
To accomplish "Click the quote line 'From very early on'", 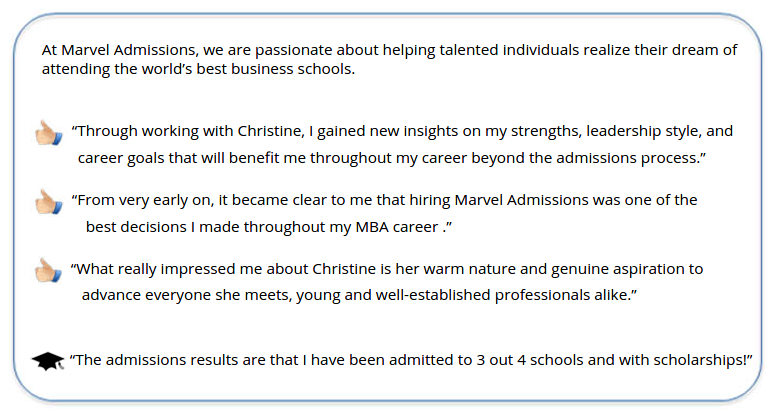I will 384,200.
